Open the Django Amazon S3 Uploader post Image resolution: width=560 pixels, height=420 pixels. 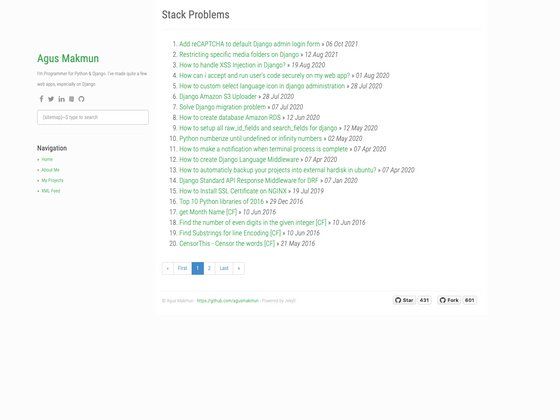click(x=218, y=96)
